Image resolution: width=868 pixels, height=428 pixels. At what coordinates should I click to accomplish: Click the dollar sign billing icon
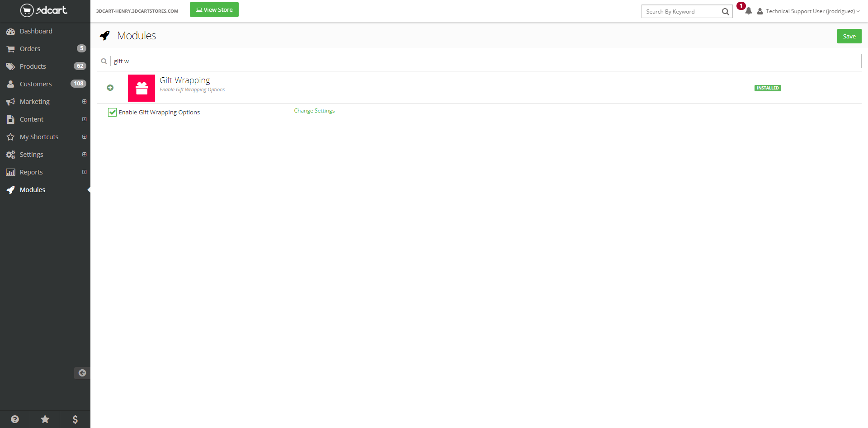(75, 419)
